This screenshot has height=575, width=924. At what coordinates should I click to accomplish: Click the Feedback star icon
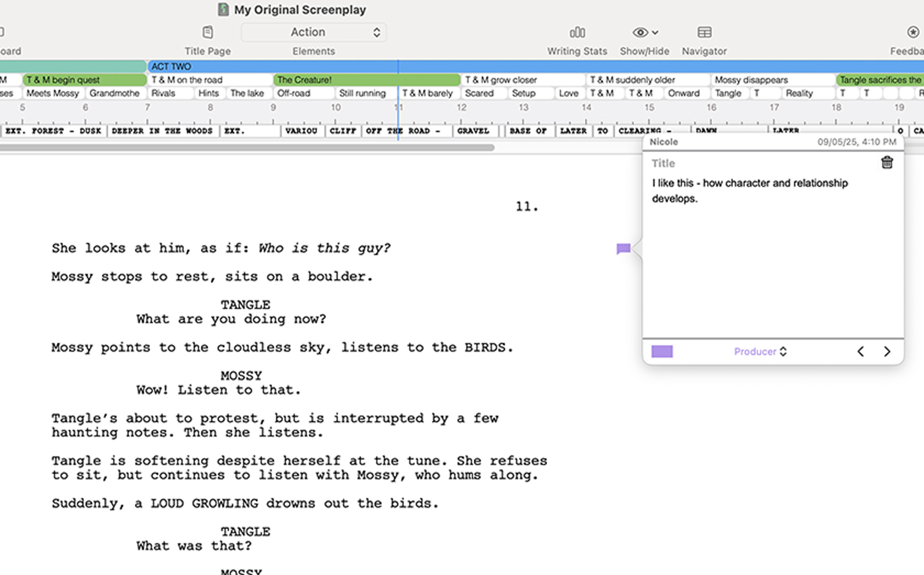[x=912, y=32]
